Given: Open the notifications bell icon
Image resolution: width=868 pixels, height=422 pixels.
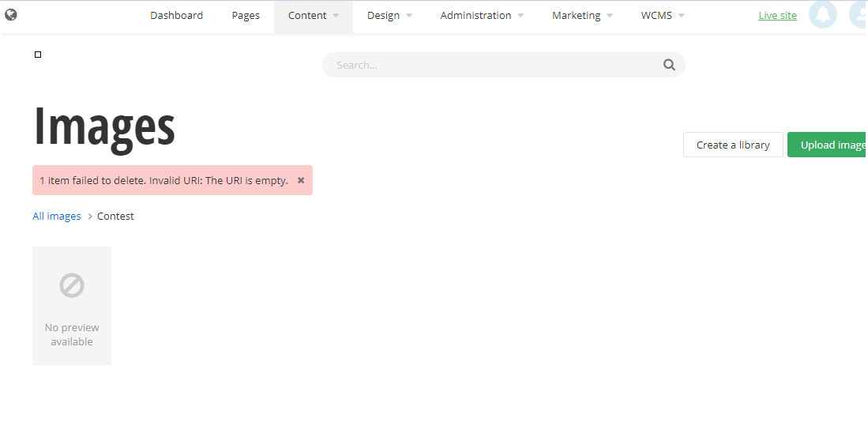Looking at the screenshot, I should pos(823,15).
